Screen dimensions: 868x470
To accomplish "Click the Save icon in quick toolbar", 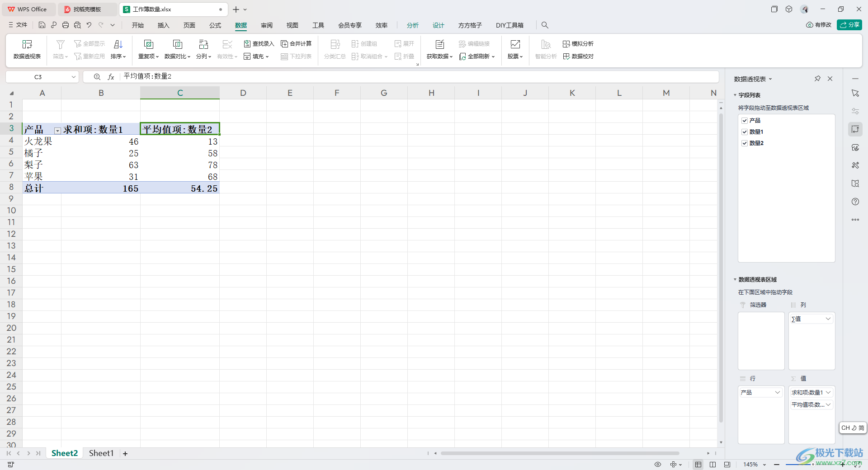I will [x=42, y=25].
